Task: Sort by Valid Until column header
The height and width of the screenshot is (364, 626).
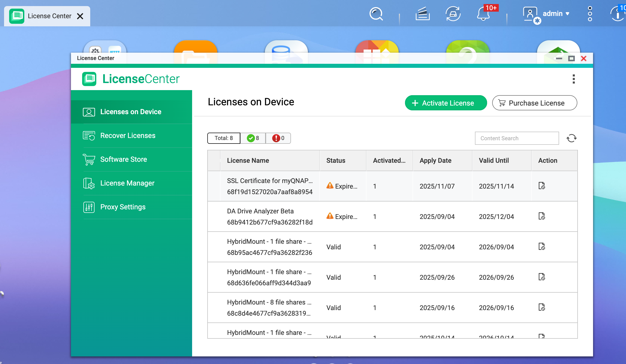Action: click(494, 160)
